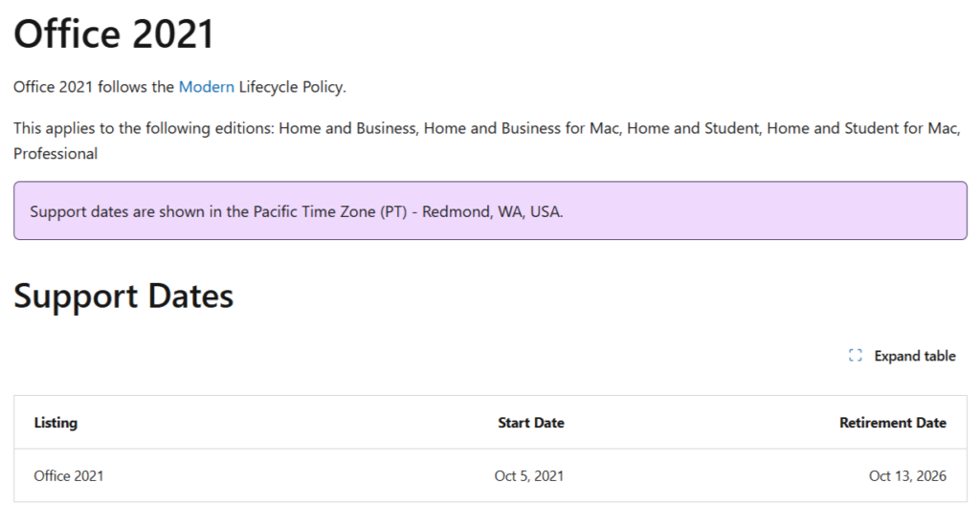
Task: Select the Start Date column header
Action: [530, 423]
